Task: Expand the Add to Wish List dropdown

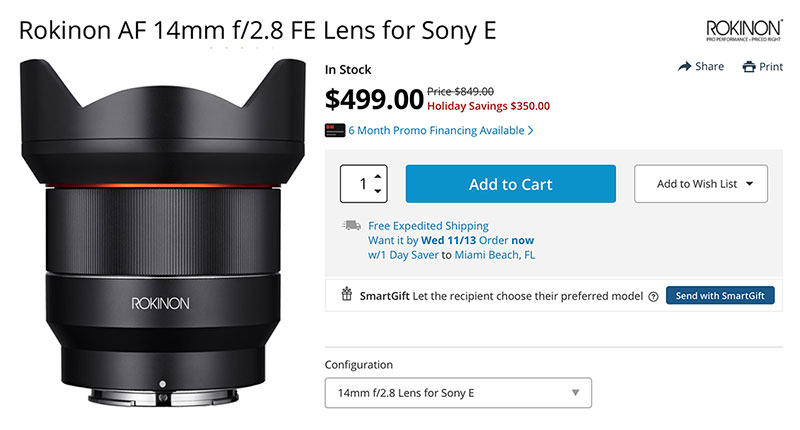Action: [700, 184]
